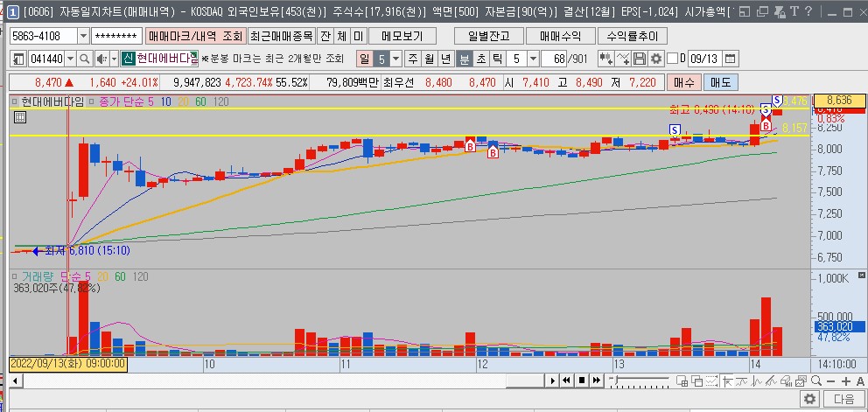
Task: Click the grid table icon on chart
Action: click(19, 117)
